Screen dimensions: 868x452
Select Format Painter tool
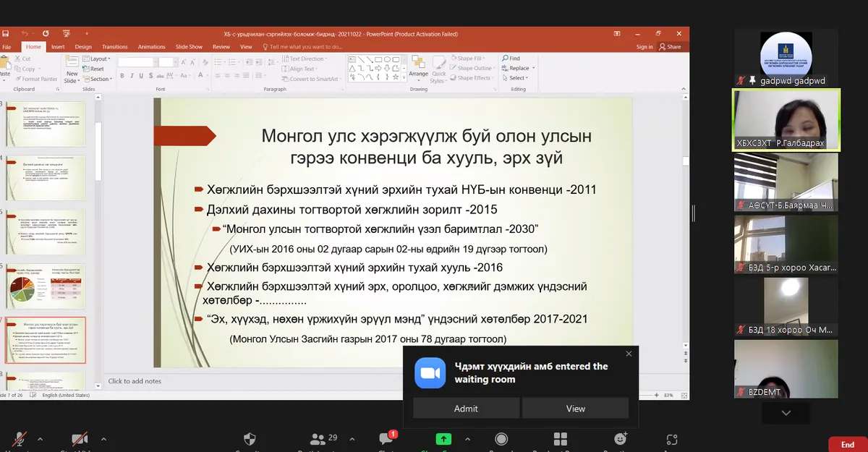coord(35,79)
